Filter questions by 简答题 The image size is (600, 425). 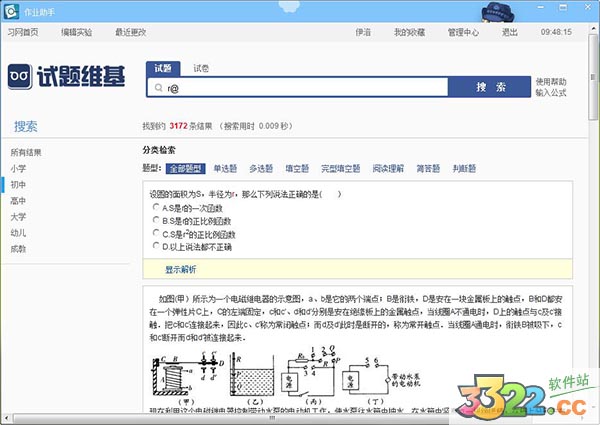click(x=428, y=169)
